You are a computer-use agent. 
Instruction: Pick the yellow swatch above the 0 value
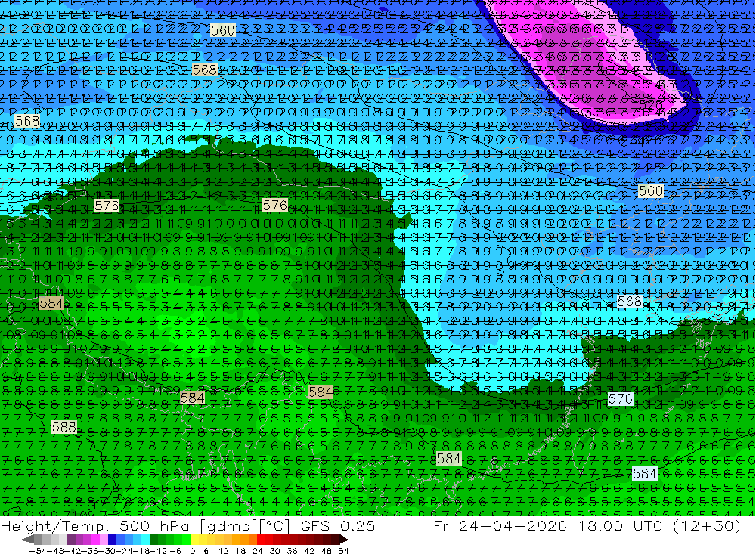pyautogui.click(x=195, y=540)
